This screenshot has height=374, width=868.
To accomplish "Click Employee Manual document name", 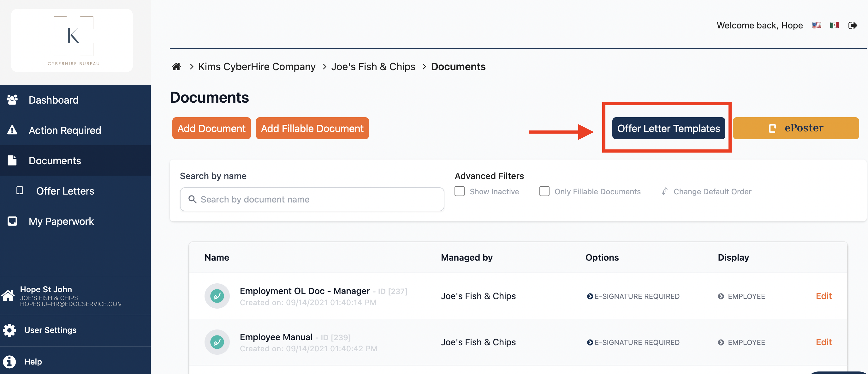I will (276, 337).
